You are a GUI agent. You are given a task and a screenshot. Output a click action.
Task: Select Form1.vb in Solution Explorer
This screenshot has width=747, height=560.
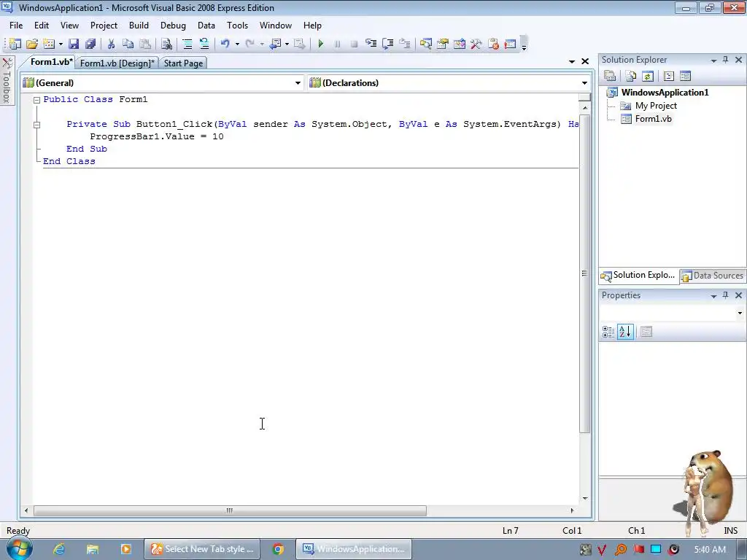pos(653,119)
